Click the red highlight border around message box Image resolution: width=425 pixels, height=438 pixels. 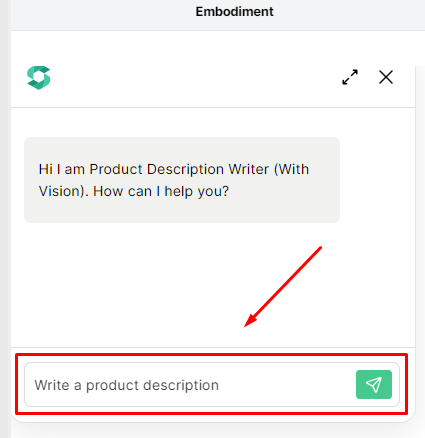[212, 355]
